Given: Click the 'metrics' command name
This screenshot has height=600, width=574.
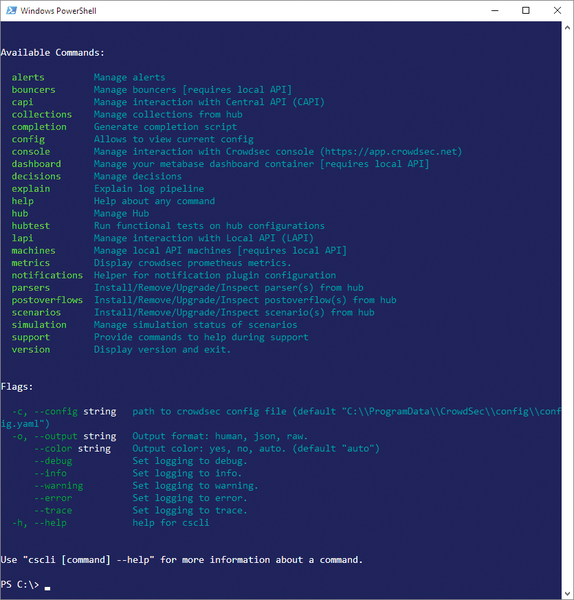Looking at the screenshot, I should (31, 263).
